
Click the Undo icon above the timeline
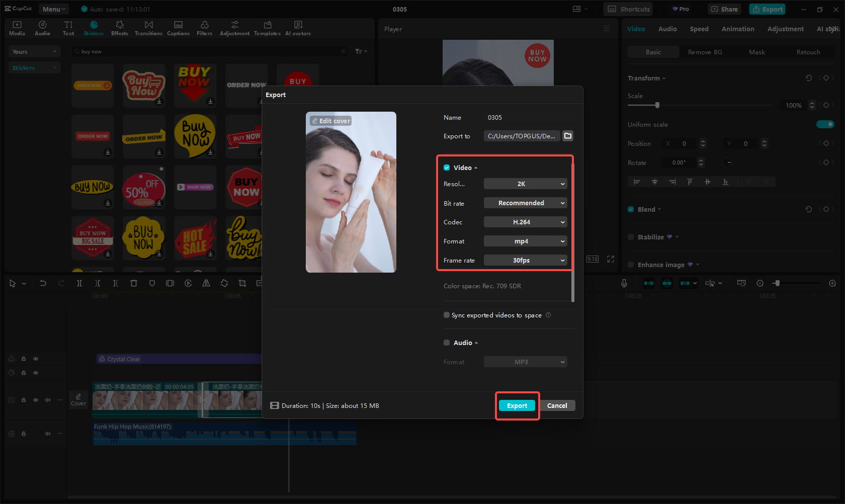[x=43, y=283]
